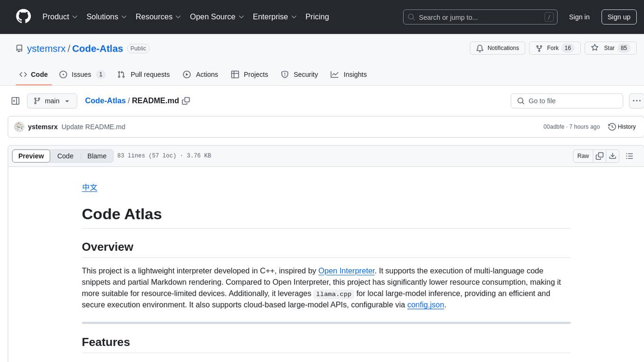Image resolution: width=644 pixels, height=362 pixels.
Task: Open the GitHub homepage logo
Action: pos(23,17)
